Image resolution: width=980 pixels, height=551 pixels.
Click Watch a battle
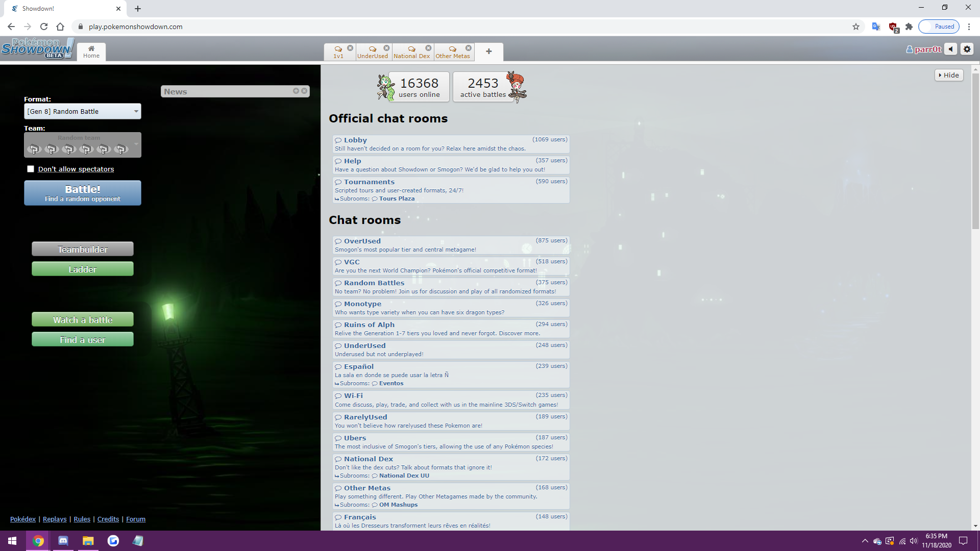point(83,319)
